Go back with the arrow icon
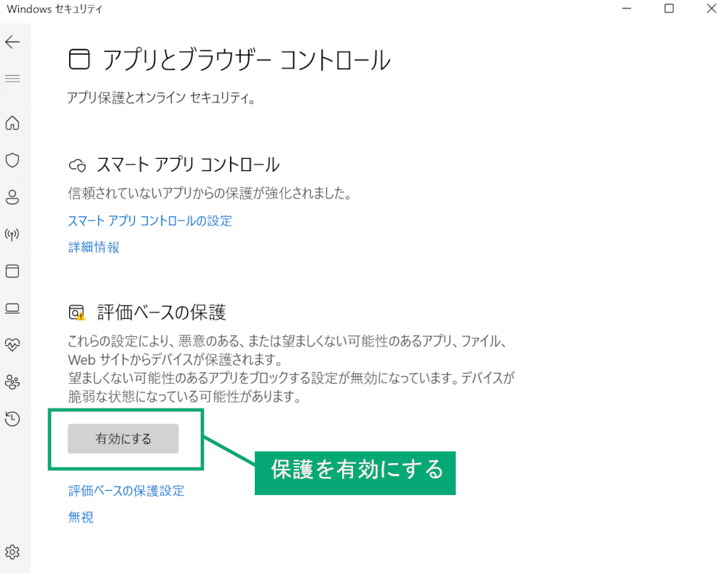Viewport: 728px width, 573px height. coord(12,42)
